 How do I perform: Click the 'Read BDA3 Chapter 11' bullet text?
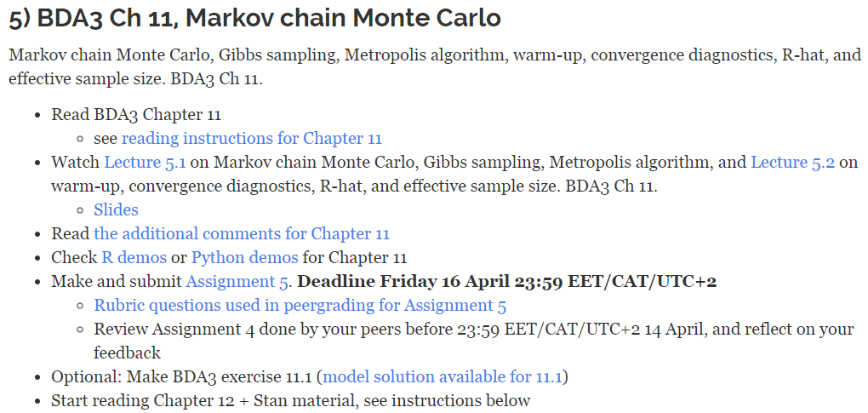[136, 114]
